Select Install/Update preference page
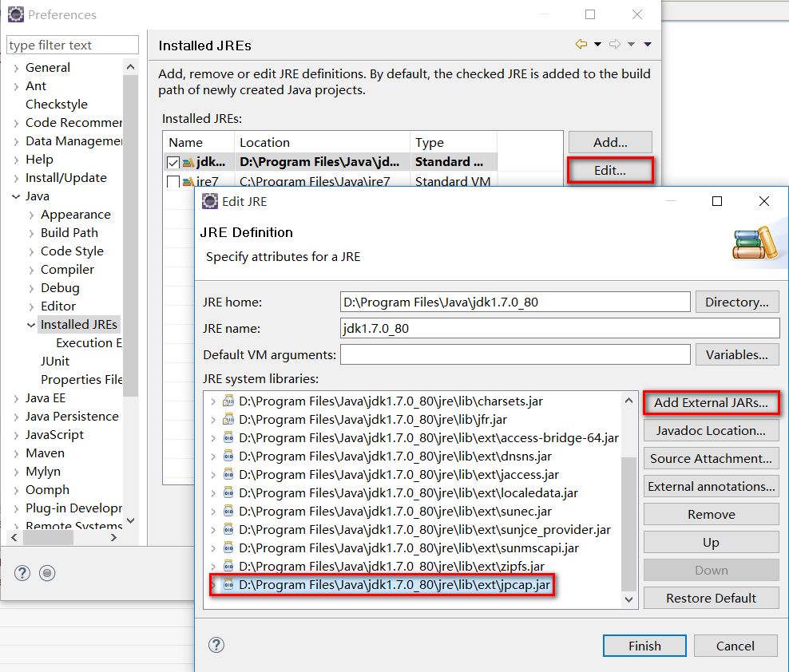Viewport: 789px width, 672px height. (x=66, y=177)
